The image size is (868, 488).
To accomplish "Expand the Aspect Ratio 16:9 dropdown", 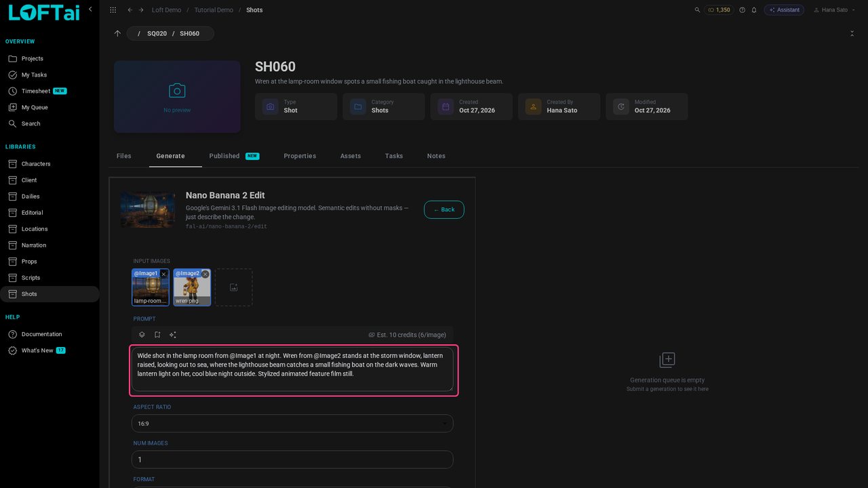I will [292, 424].
